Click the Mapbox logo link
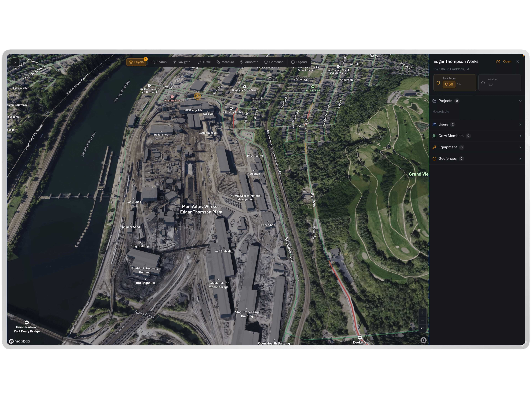Viewport: 532px width, 399px height. tap(20, 341)
